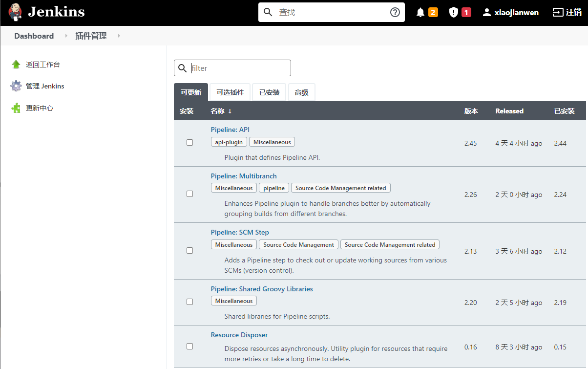Click Source Code Management related tag under SCM Step

coord(390,245)
